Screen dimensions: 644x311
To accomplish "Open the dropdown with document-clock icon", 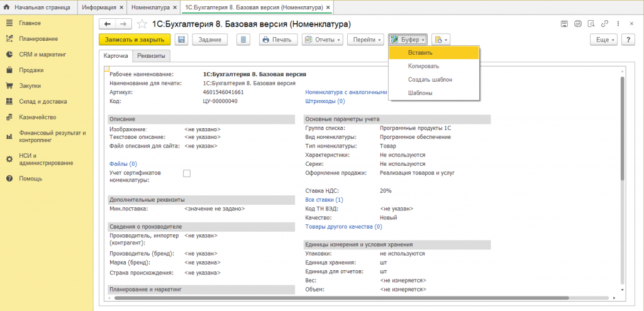I will coord(441,40).
